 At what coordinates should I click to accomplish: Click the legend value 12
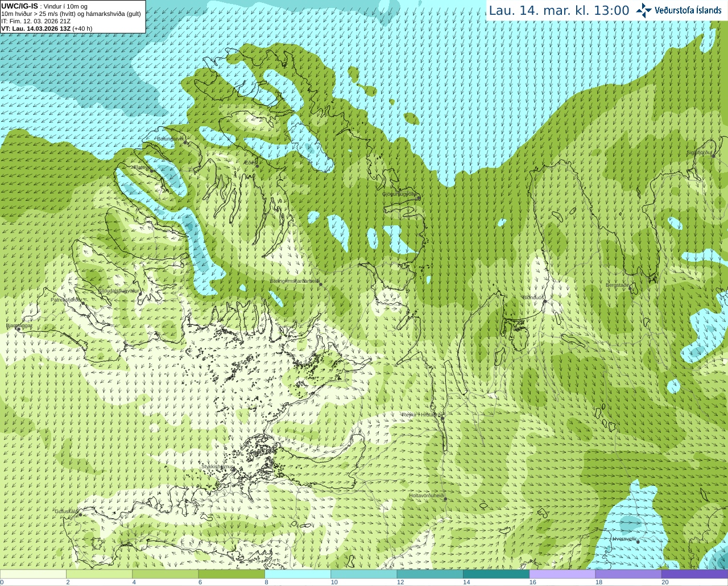400,582
